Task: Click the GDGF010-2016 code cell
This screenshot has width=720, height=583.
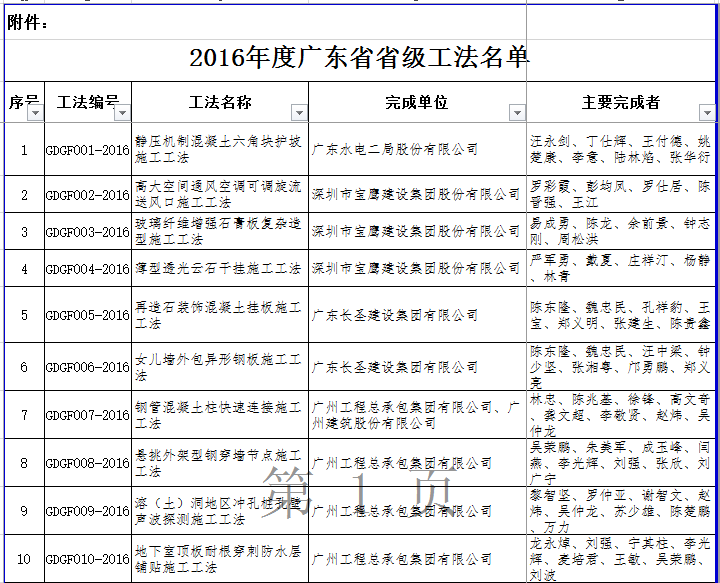Action: click(88, 559)
